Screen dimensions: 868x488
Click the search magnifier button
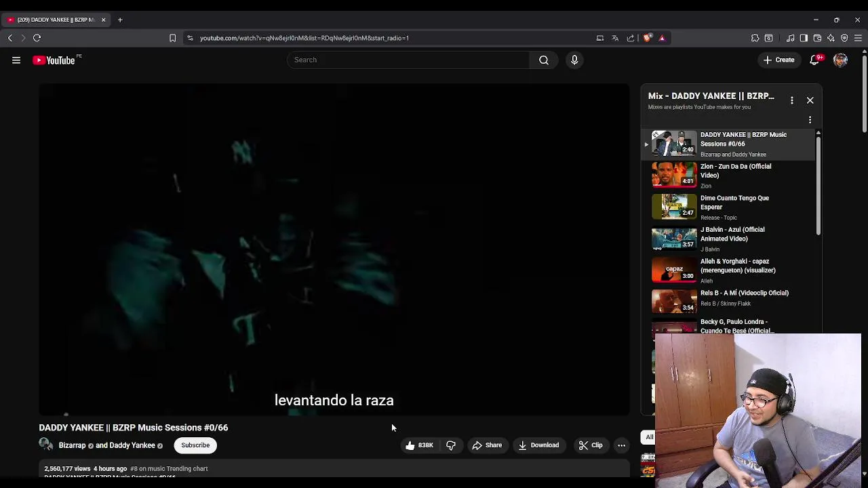click(x=544, y=60)
